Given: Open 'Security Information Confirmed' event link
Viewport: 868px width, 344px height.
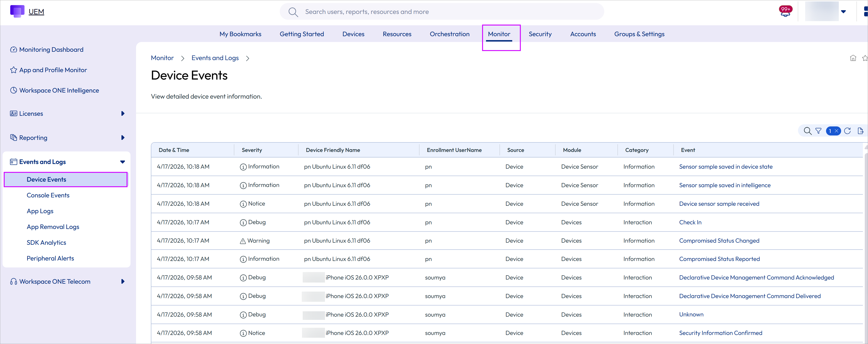Looking at the screenshot, I should tap(720, 333).
